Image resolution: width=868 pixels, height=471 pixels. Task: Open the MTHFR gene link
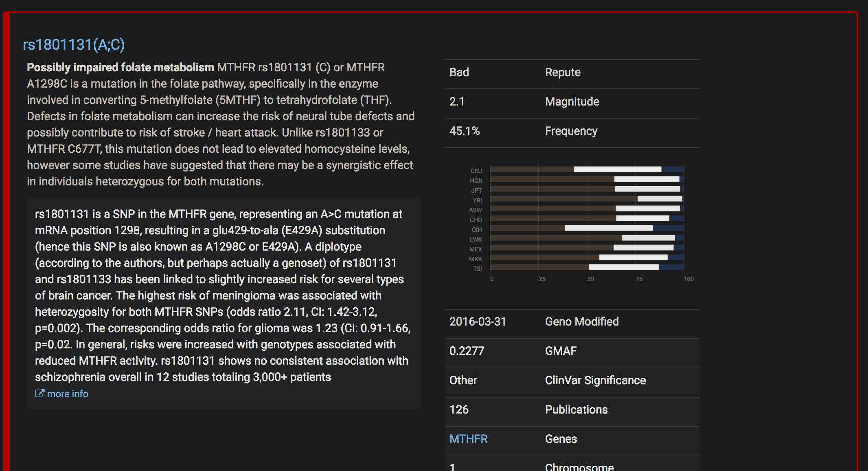(468, 439)
